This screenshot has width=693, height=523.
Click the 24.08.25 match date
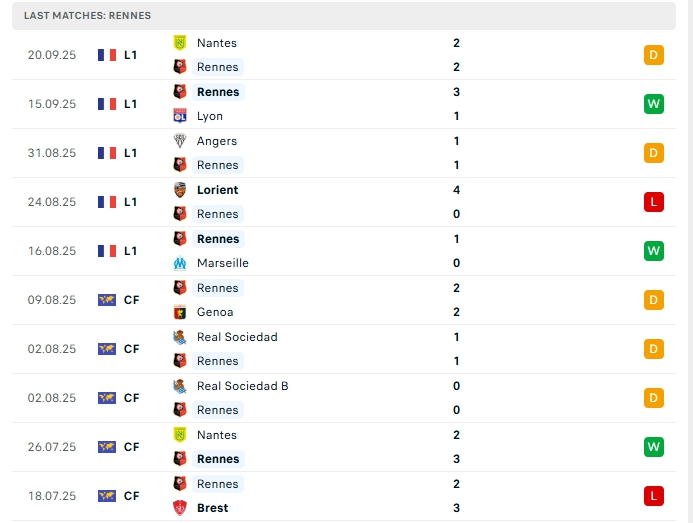(x=52, y=202)
